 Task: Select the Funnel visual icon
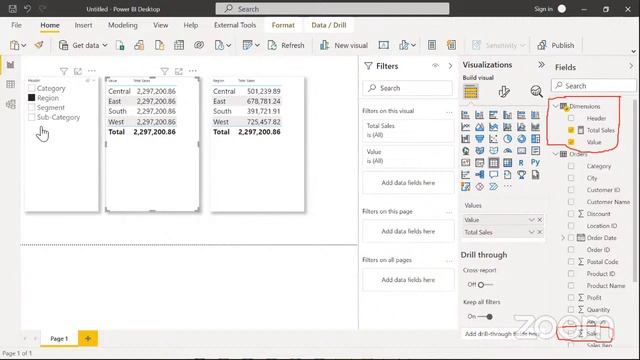click(480, 139)
